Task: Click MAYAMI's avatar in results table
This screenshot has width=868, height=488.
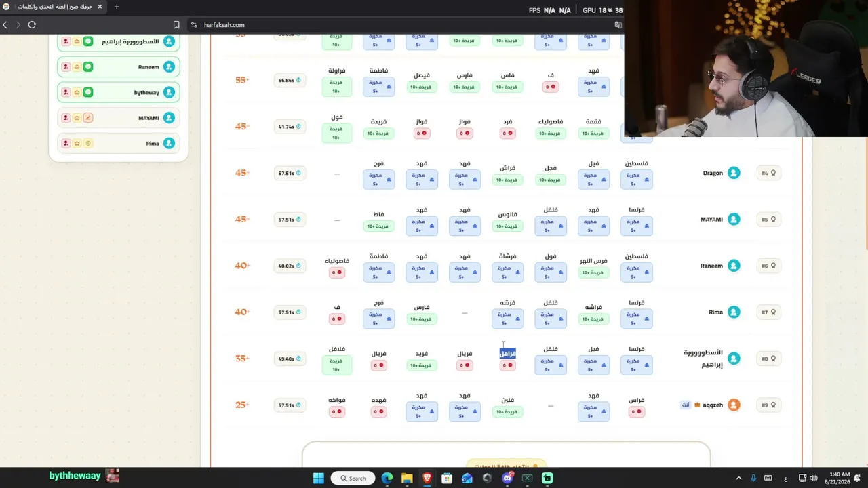Action: click(734, 220)
